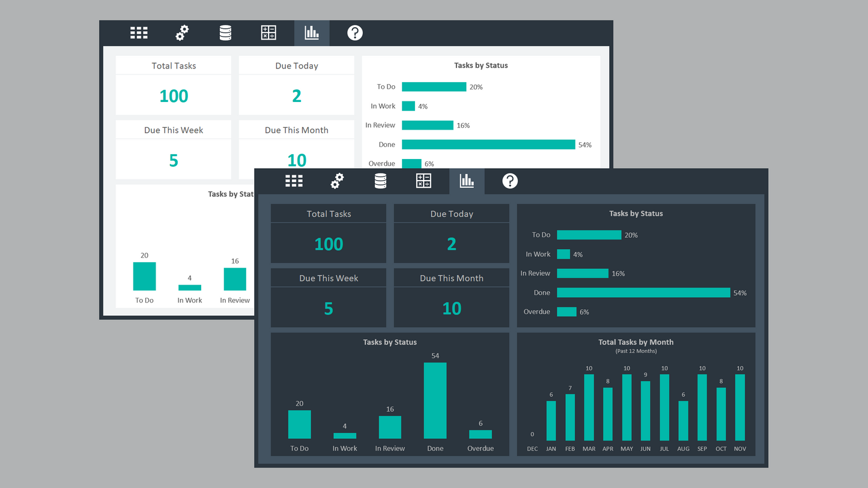Open the database icon in dark dashboard
Viewport: 868px width, 488px height.
pos(380,181)
